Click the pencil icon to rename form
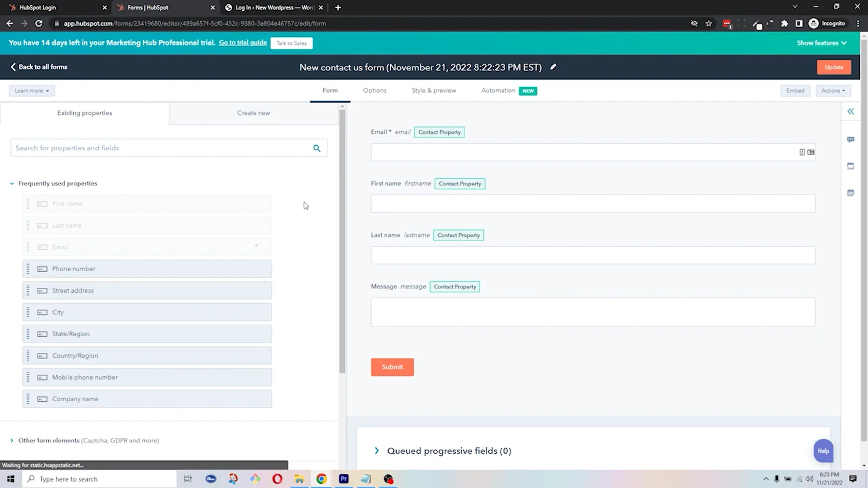This screenshot has width=868, height=488. click(553, 67)
